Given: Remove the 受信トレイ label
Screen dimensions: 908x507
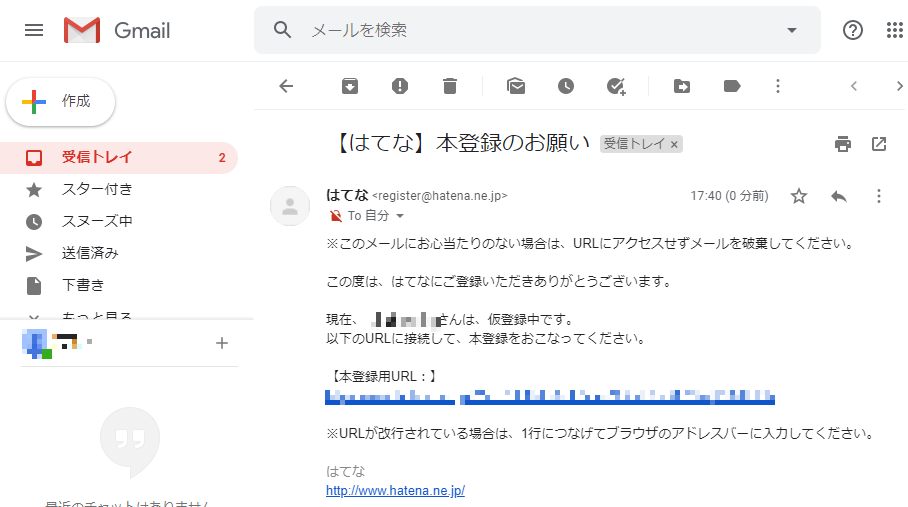Looking at the screenshot, I should click(674, 145).
